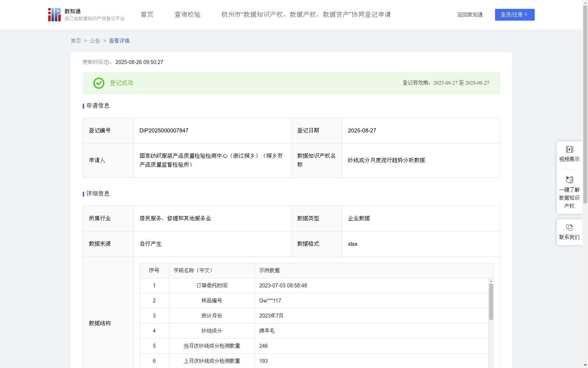Click the 登录/注册 button

[x=514, y=15]
